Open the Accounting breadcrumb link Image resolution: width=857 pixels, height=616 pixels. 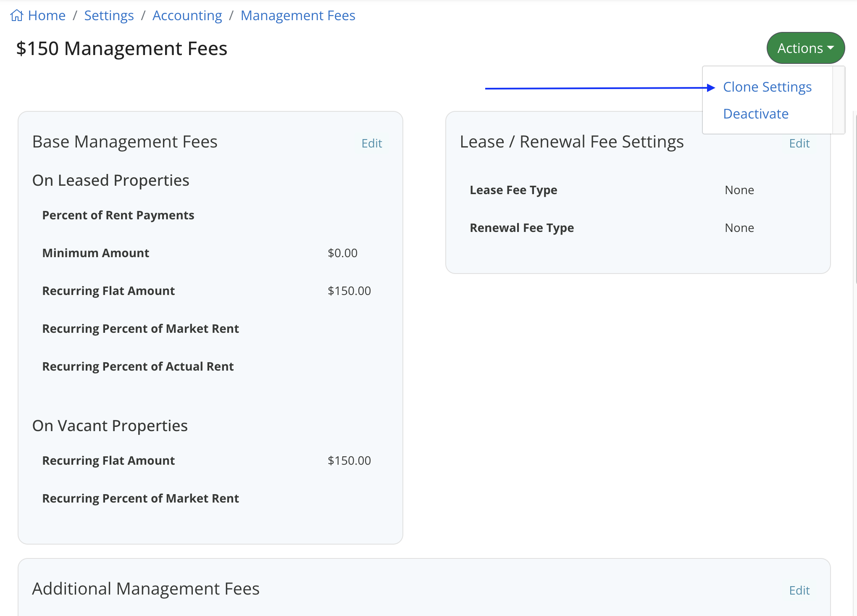click(187, 15)
